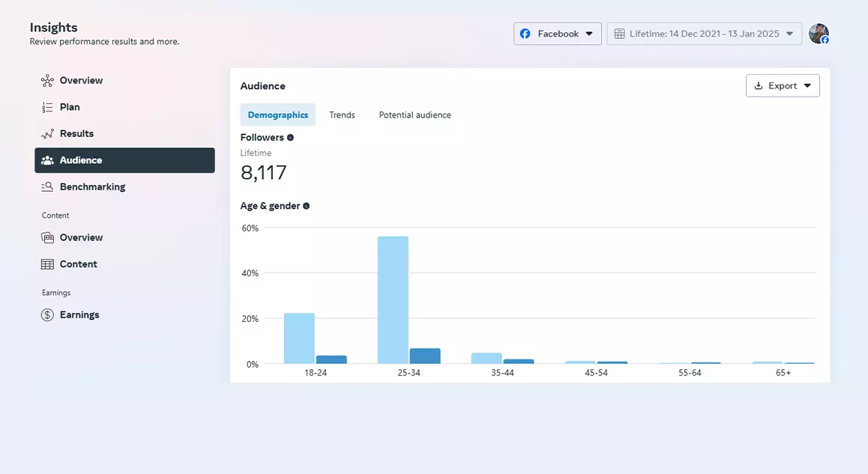
Task: Click the 35-44 axis label
Action: coord(503,374)
